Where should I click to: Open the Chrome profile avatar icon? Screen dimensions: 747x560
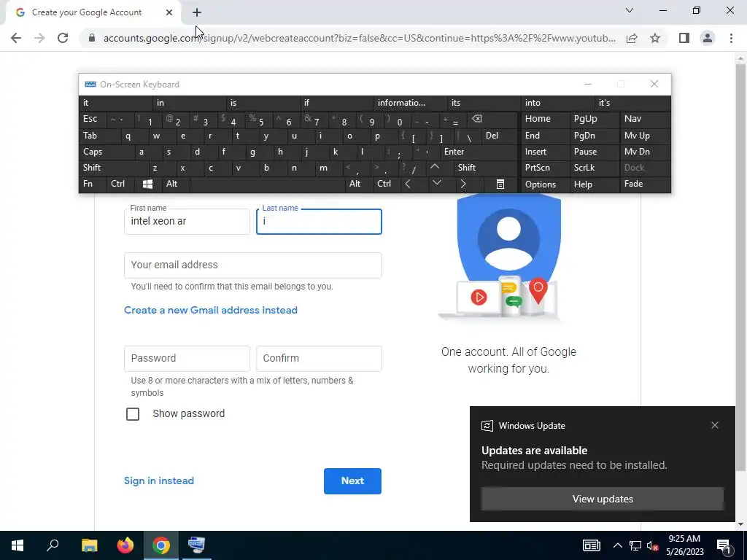(x=708, y=38)
